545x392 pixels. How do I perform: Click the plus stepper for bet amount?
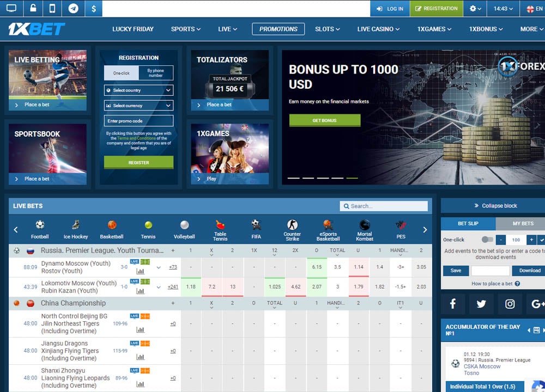point(531,240)
